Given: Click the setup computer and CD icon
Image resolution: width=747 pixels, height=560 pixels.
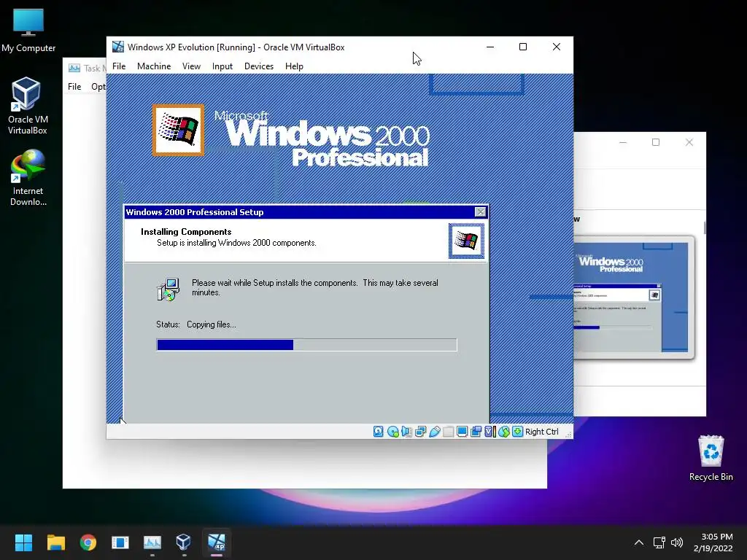Looking at the screenshot, I should pyautogui.click(x=169, y=289).
